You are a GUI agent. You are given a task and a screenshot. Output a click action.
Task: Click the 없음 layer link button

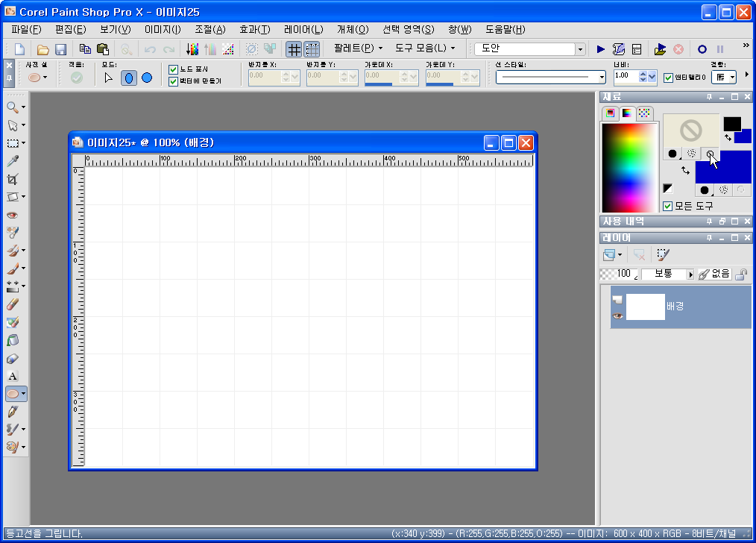pyautogui.click(x=715, y=274)
